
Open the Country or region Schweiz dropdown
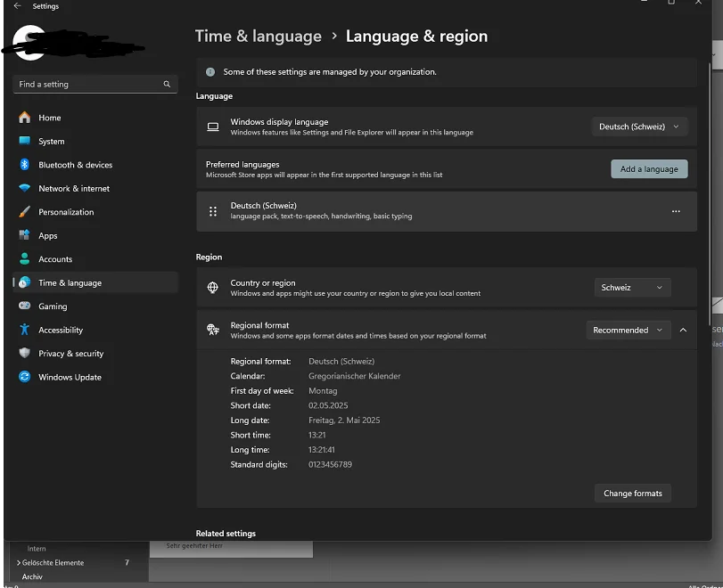point(632,288)
